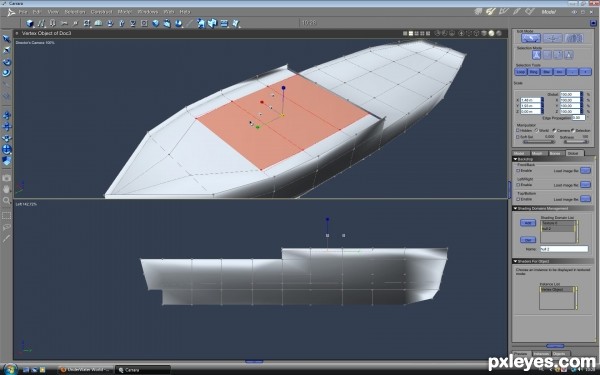Click the stepper on the X position field
Image resolution: width=600 pixels, height=375 pixels.
point(542,100)
